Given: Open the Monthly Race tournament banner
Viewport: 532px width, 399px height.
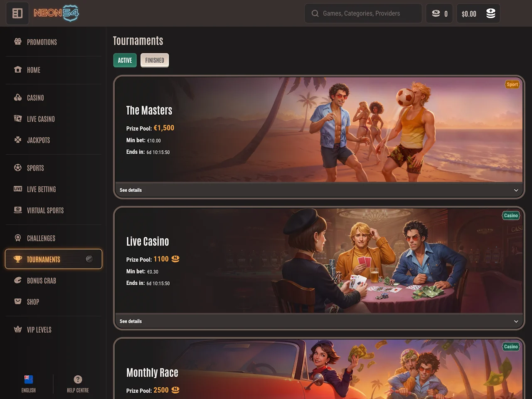Looking at the screenshot, I should tap(318, 370).
